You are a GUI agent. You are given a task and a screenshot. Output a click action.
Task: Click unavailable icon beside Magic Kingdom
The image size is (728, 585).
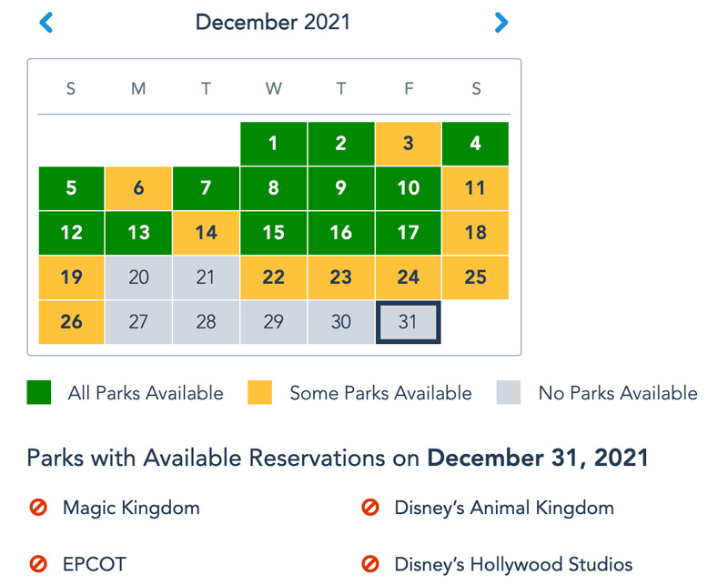point(38,507)
